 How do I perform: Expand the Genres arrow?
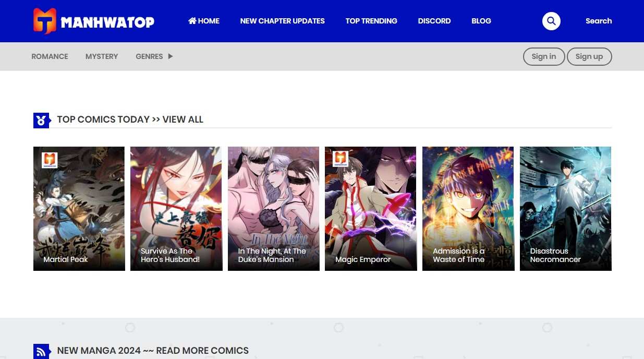[x=170, y=56]
